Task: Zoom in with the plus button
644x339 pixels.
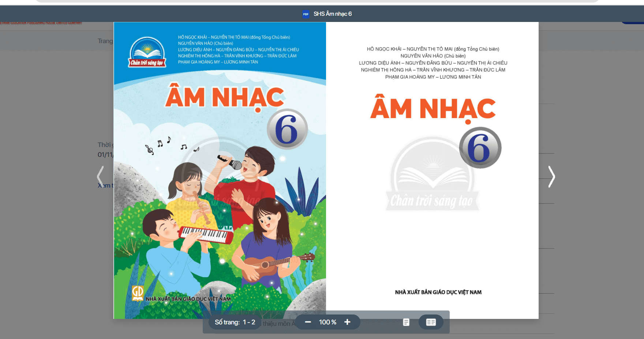Action: coord(347,322)
